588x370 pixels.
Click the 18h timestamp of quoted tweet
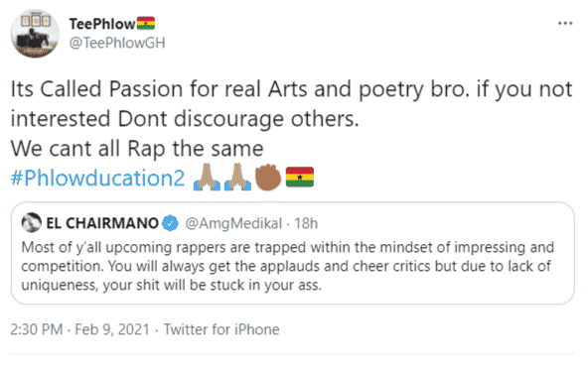click(x=306, y=223)
